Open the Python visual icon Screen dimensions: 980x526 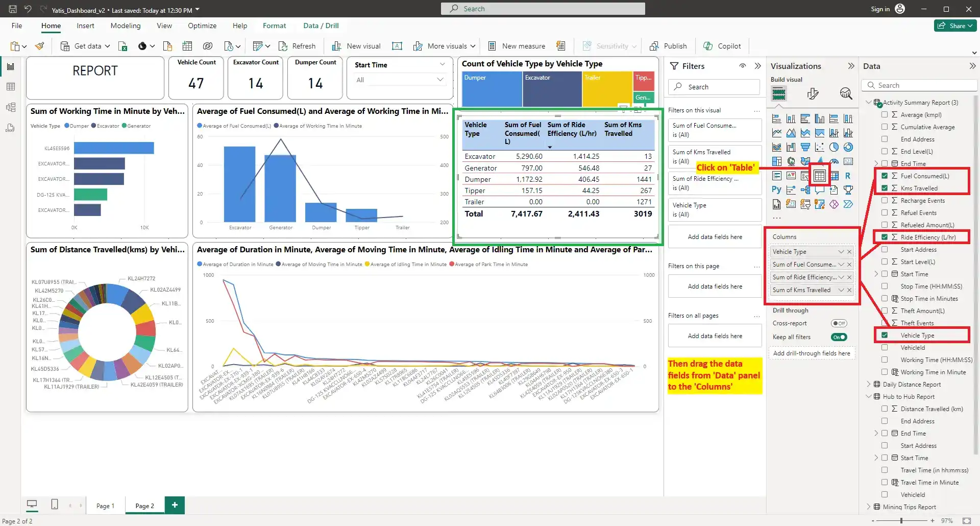click(x=776, y=190)
